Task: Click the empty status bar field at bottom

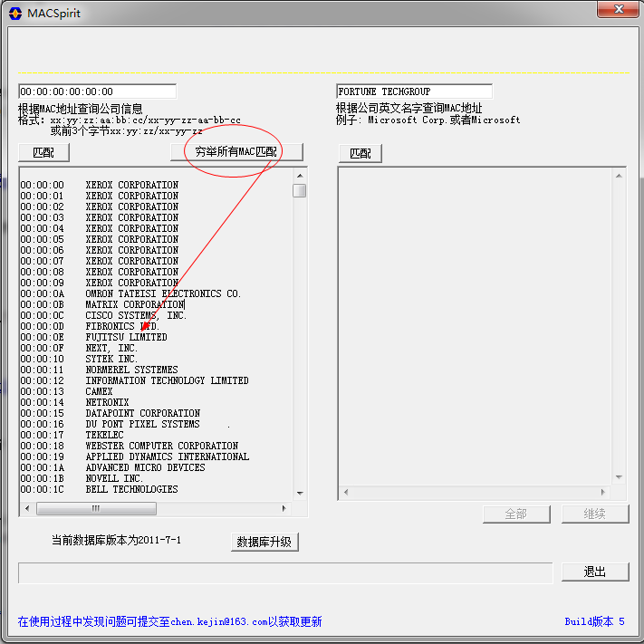Action: tap(285, 573)
